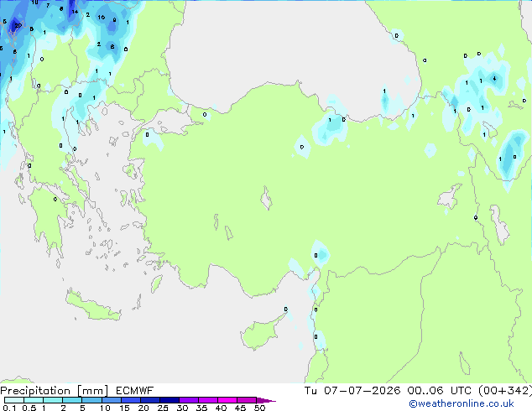Click the '20' value on the dark blue map patch

point(18,25)
